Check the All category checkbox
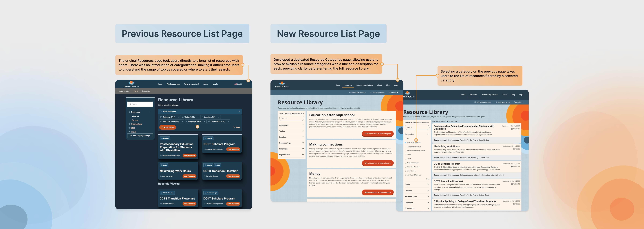Screen dimensions: 644x229 [405, 138]
